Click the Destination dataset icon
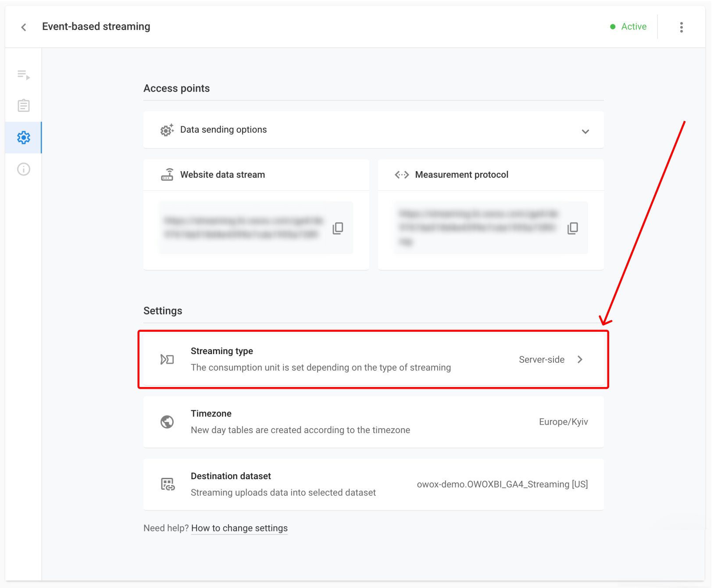The height and width of the screenshot is (588, 714). pos(167,484)
